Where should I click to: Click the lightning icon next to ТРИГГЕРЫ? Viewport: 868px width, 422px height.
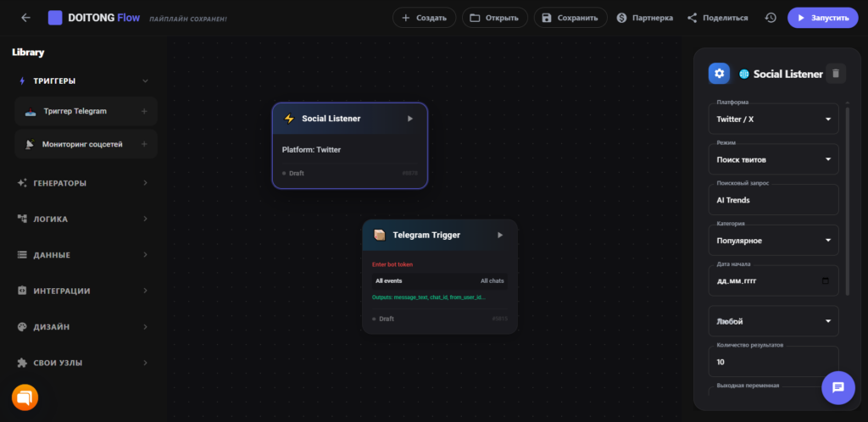pos(22,81)
